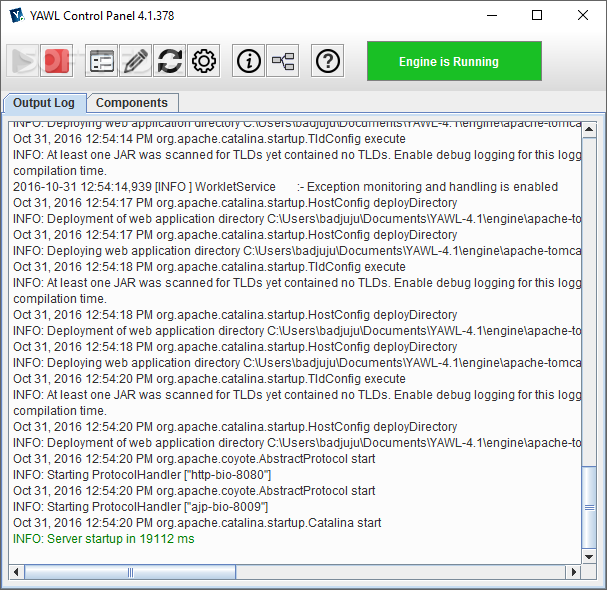Screen dimensions: 607x590
Task: Stop the engine with red button
Action: pos(57,61)
